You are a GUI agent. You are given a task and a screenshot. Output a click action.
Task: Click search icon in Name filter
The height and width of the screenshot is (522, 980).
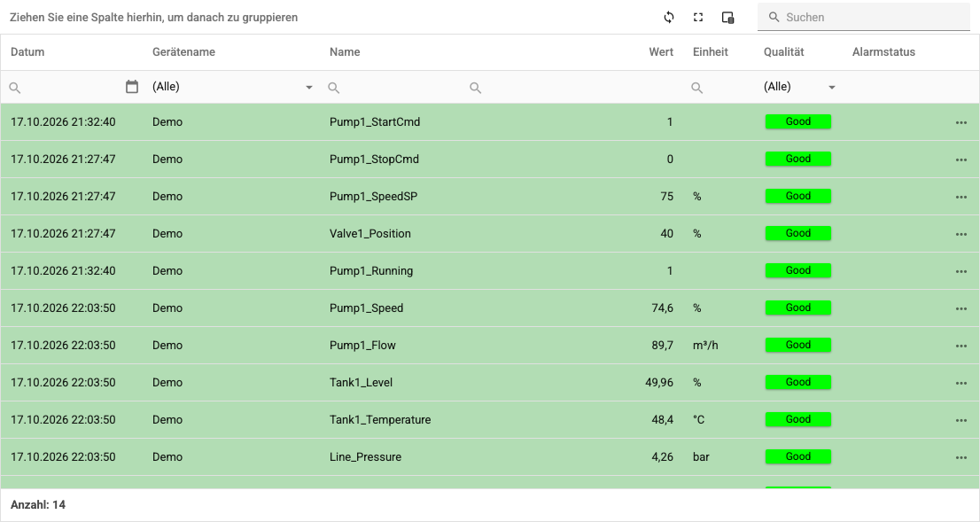(x=334, y=88)
